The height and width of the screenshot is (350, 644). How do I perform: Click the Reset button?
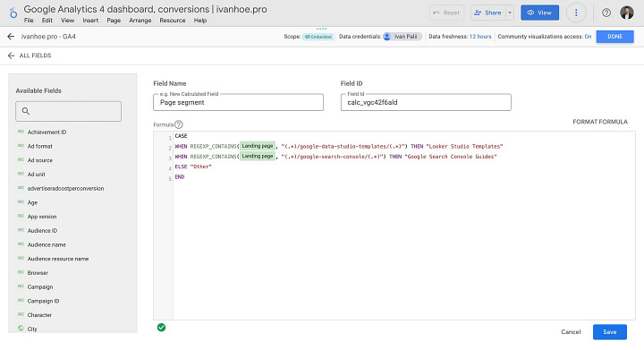coord(446,13)
